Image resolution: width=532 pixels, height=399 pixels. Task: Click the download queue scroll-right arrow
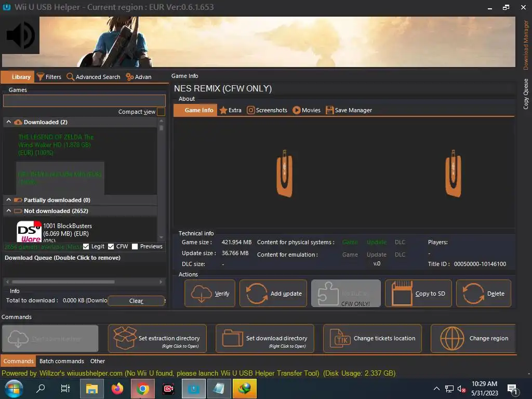(161, 282)
